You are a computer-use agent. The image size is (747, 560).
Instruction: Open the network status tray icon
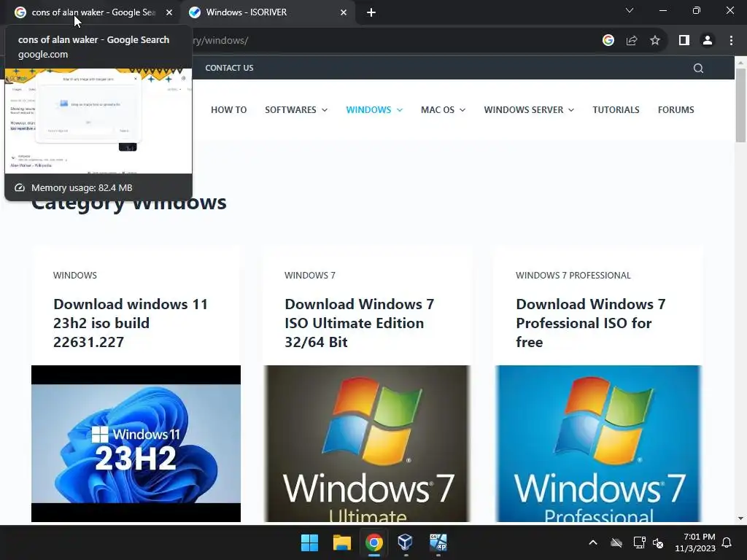[639, 542]
